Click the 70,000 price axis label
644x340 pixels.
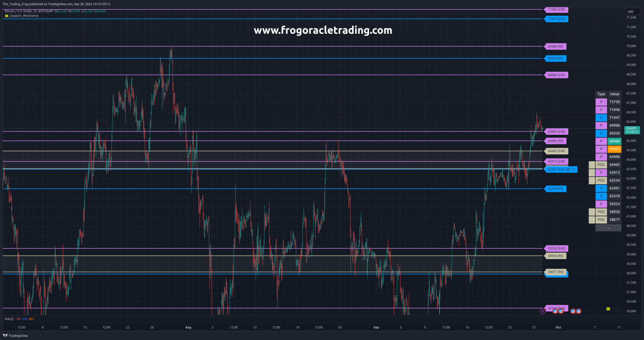631,46
